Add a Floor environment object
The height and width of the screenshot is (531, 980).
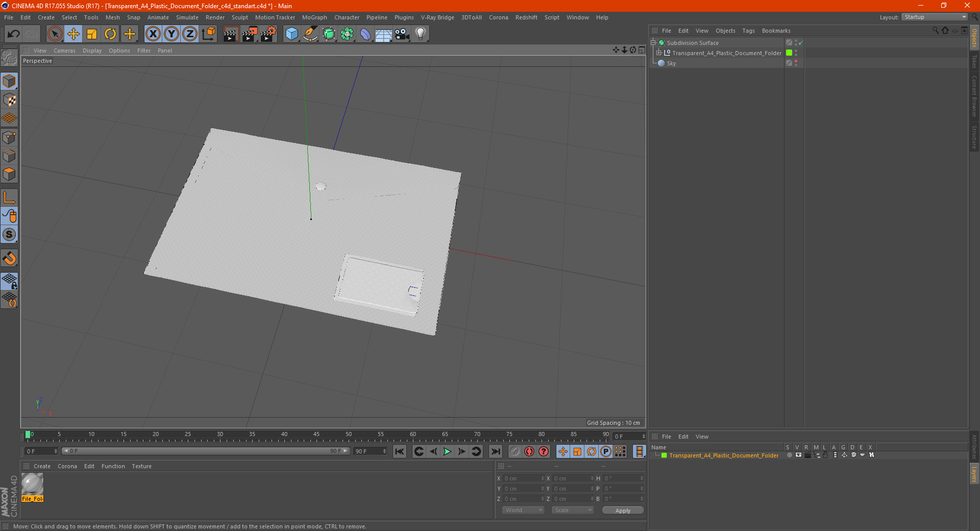(384, 34)
